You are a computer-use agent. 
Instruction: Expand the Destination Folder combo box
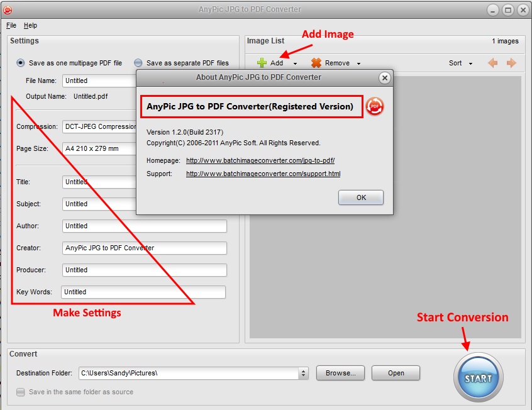click(304, 373)
